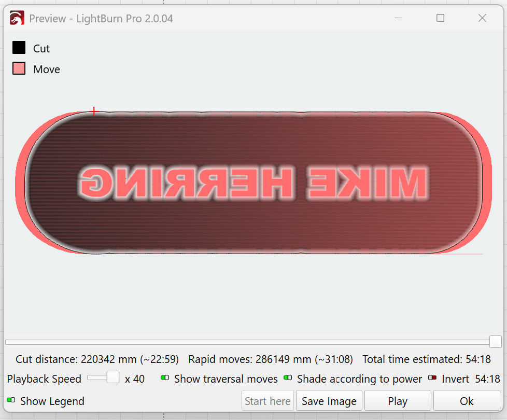Click the 'Playback Speed' label

tap(44, 379)
